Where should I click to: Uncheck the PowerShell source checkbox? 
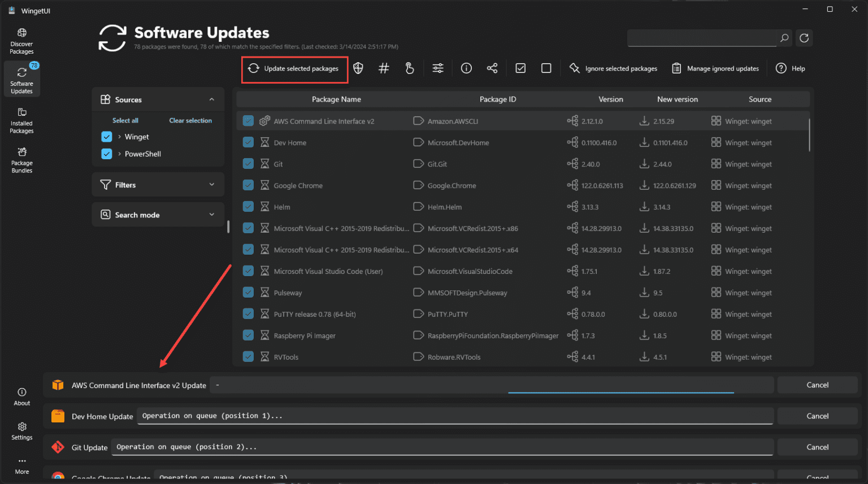(x=107, y=154)
